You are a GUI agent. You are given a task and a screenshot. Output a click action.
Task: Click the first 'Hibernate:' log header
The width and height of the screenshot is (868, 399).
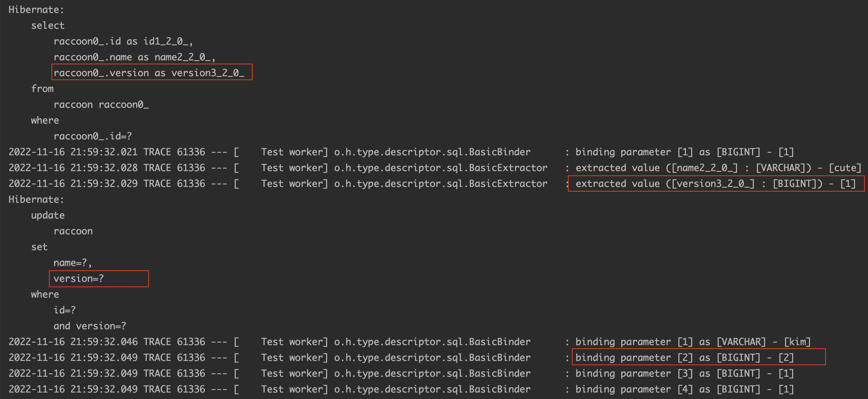pyautogui.click(x=36, y=10)
